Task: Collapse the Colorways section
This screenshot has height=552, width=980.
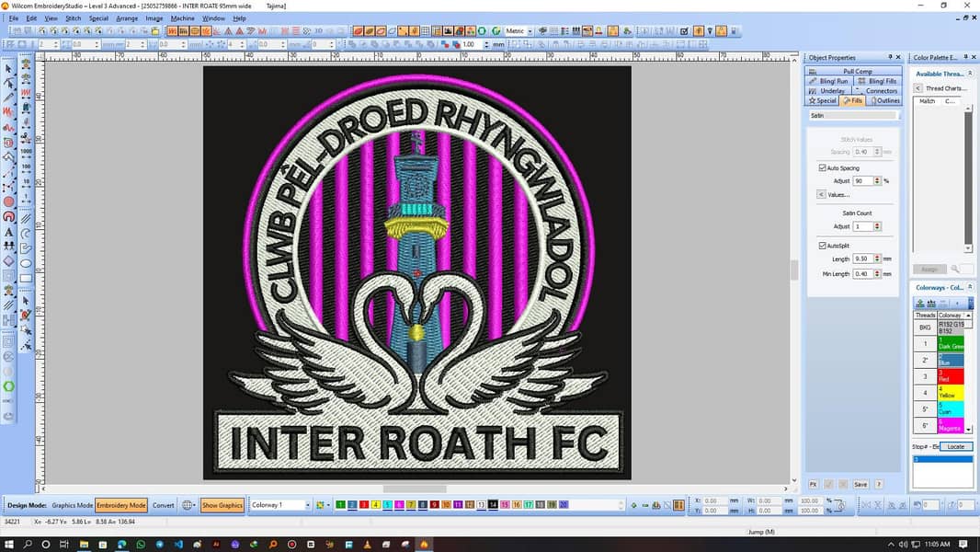Action: 970,288
